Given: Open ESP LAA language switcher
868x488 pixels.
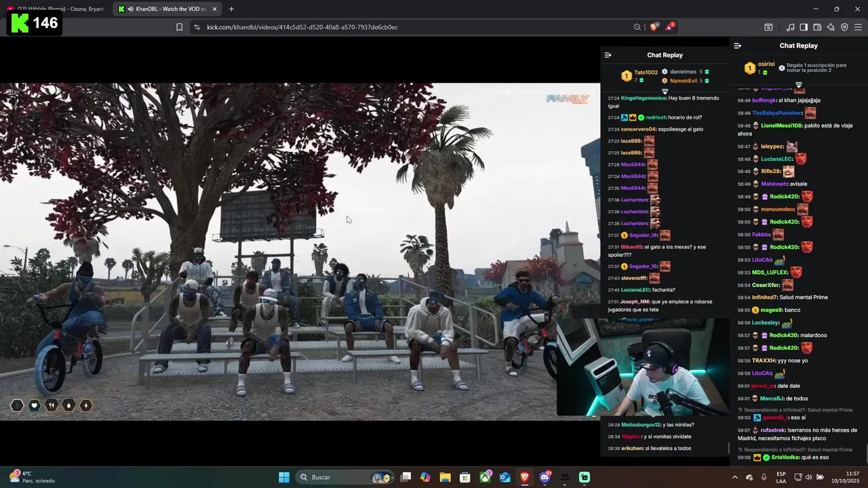Looking at the screenshot, I should coord(781,477).
